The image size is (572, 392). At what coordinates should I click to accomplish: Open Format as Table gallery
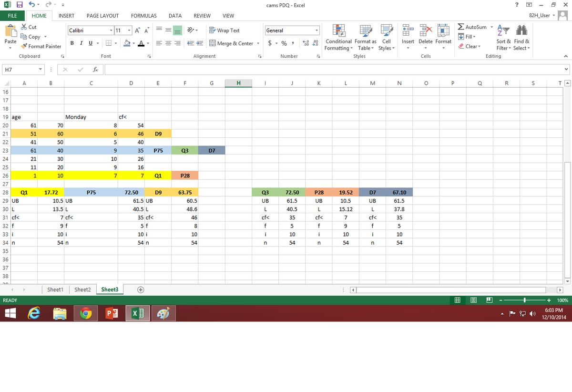tap(367, 38)
